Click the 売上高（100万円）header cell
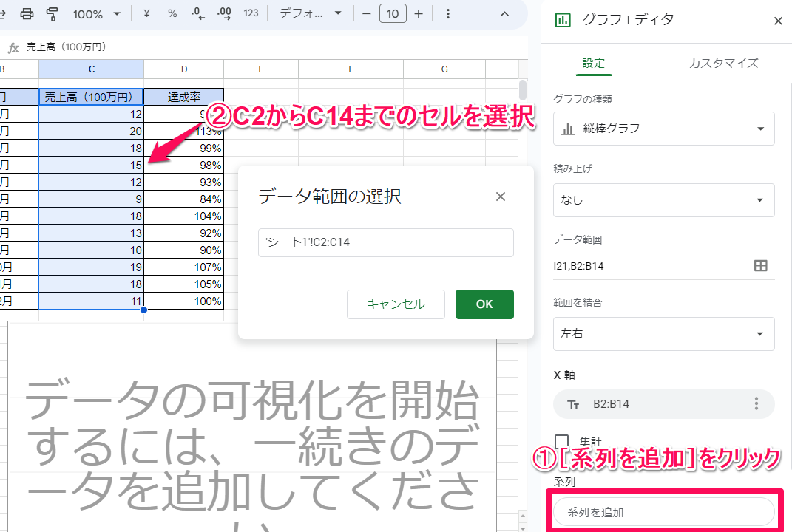The height and width of the screenshot is (532, 792). (92, 97)
